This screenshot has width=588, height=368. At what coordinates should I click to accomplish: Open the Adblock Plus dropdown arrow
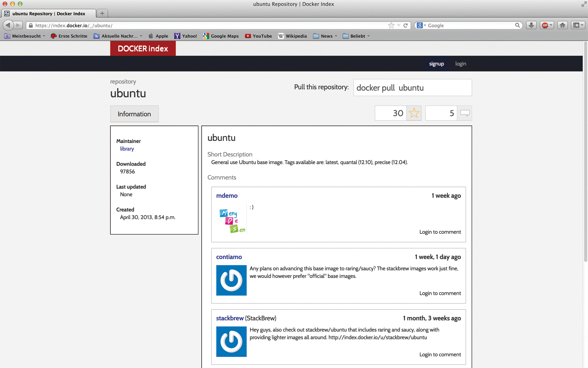[551, 25]
